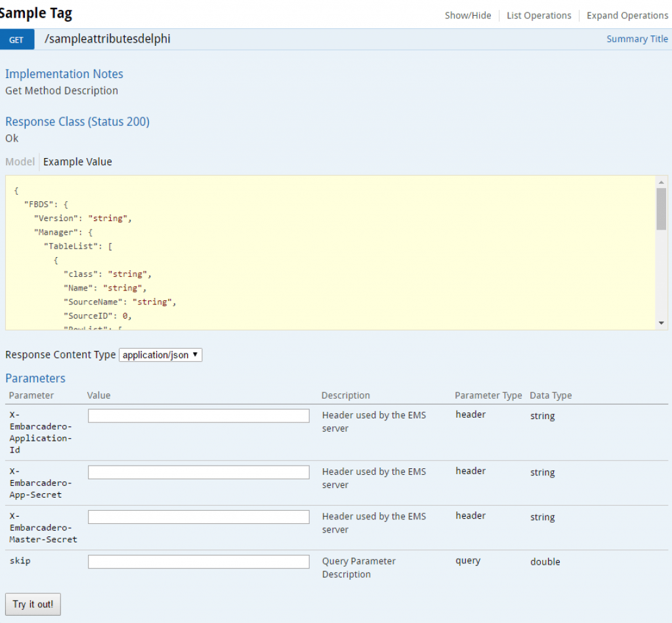Image resolution: width=672 pixels, height=623 pixels.
Task: Click the X-Embarcadero-Master-Secret value field
Action: (x=198, y=516)
